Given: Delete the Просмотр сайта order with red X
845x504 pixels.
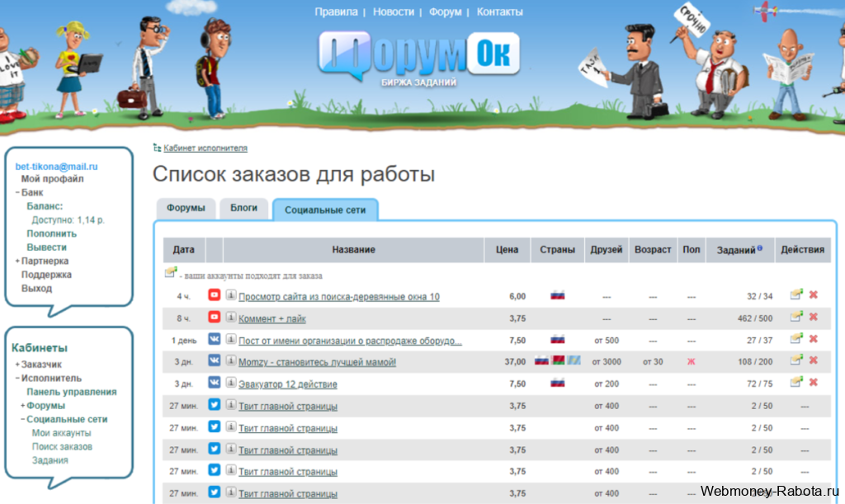Looking at the screenshot, I should point(813,294).
